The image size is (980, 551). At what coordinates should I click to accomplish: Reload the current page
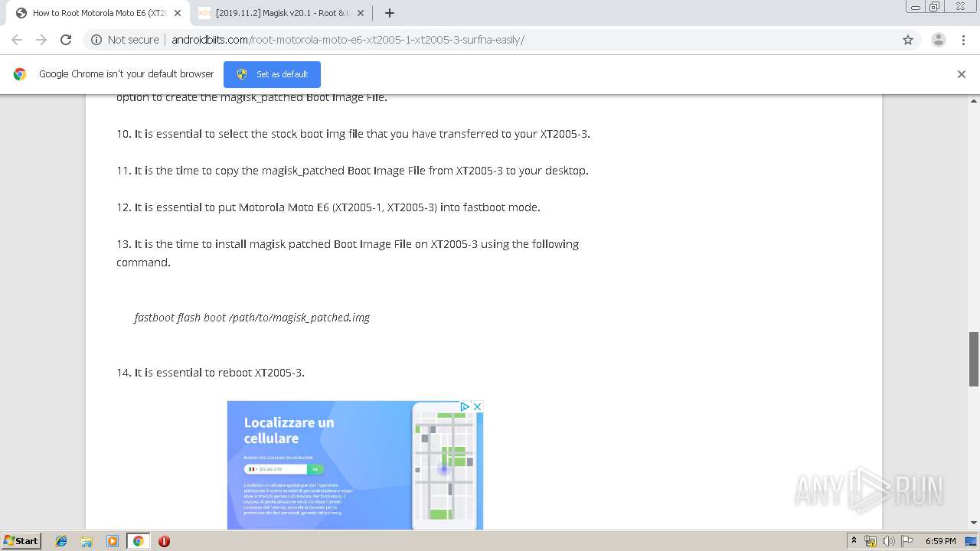coord(66,40)
